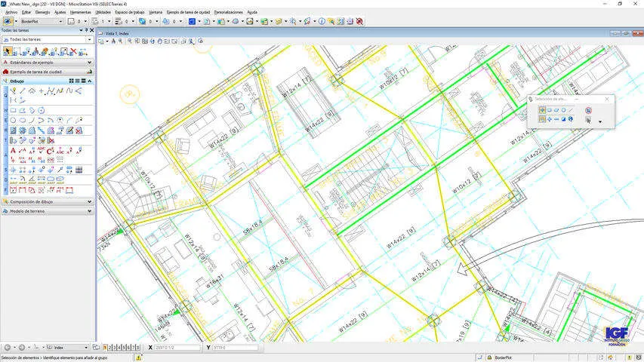The width and height of the screenshot is (644, 362).
Task: Click the Pan View hand icon
Action: pos(160,41)
